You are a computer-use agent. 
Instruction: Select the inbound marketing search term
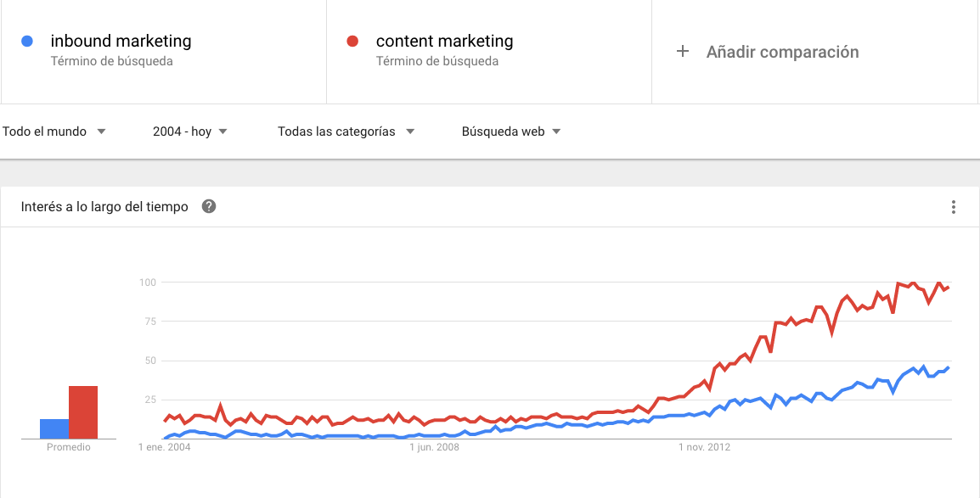(121, 41)
